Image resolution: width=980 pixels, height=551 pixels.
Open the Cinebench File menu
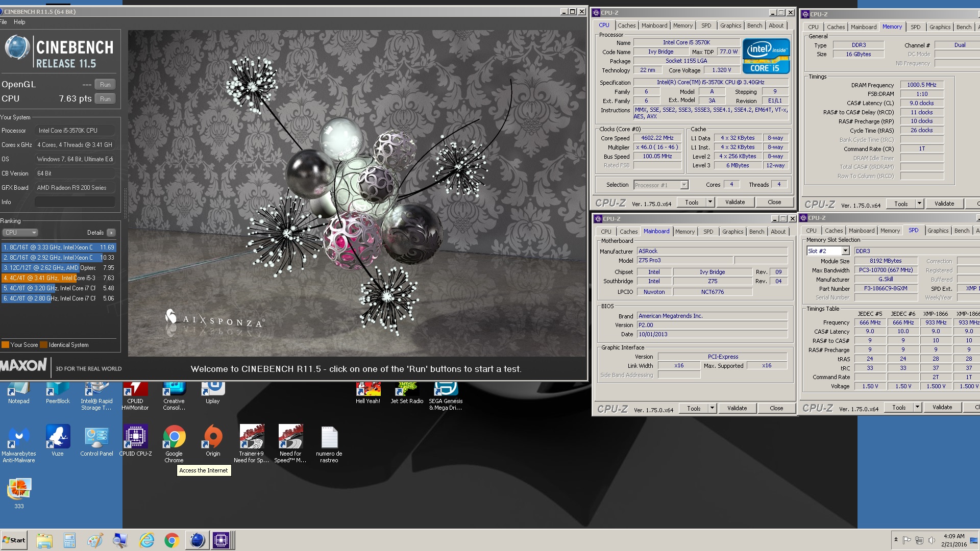click(4, 22)
